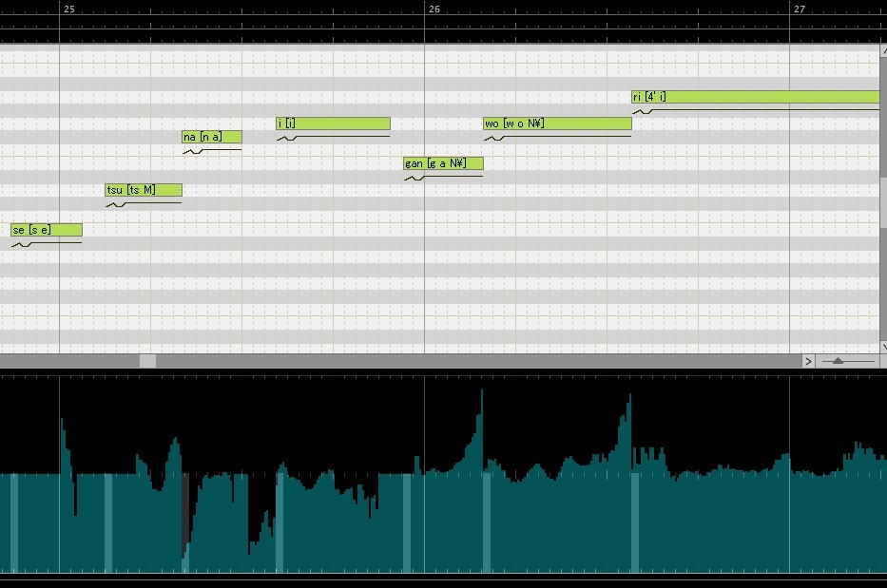Click the vibrato icon under 'se' note

coord(22,245)
